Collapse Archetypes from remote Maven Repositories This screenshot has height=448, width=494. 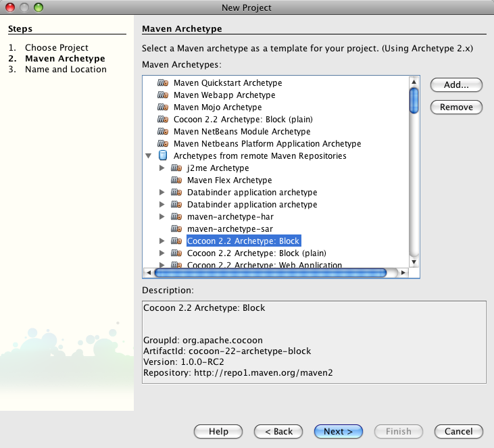click(149, 156)
